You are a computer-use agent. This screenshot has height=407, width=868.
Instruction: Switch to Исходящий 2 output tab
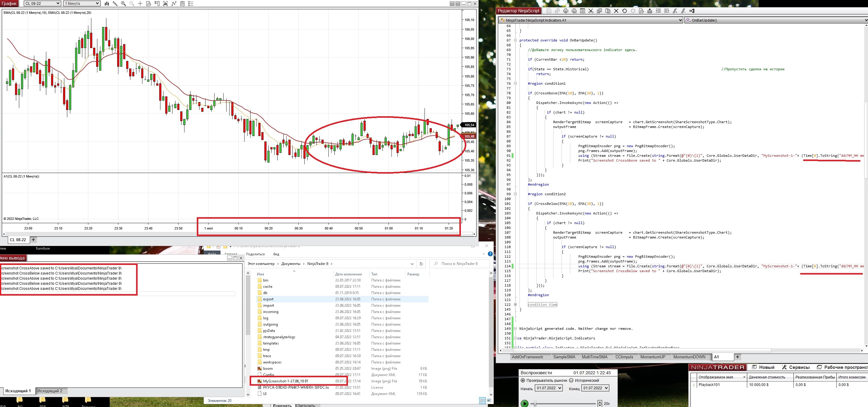coord(50,391)
